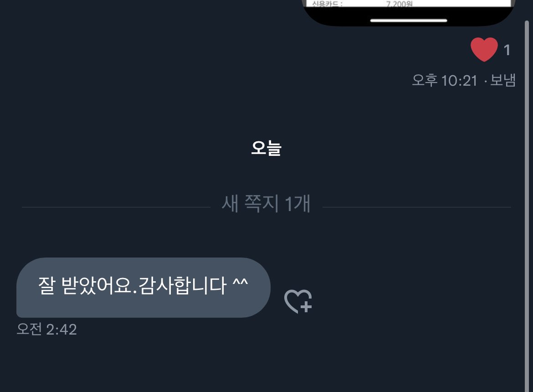533x392 pixels.
Task: Click the "신용카드" label in the attached image
Action: pos(327,3)
